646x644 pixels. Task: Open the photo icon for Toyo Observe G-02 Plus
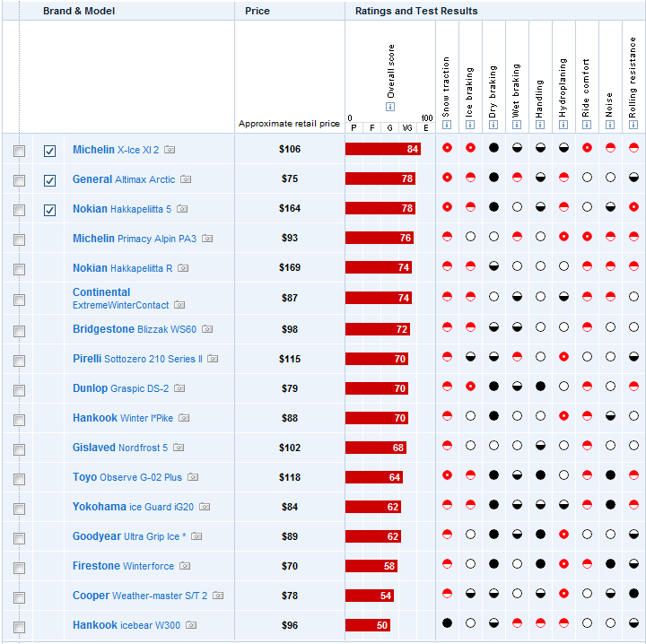[x=193, y=477]
